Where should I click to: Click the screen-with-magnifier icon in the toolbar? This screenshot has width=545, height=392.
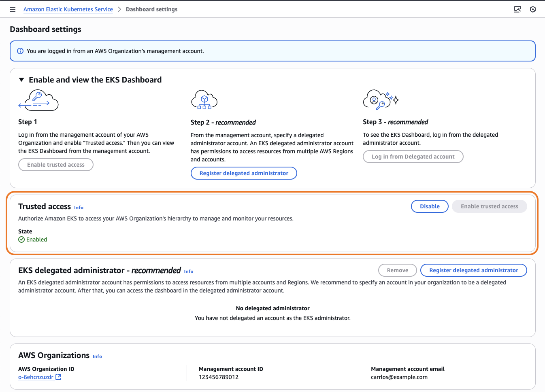tap(517, 9)
